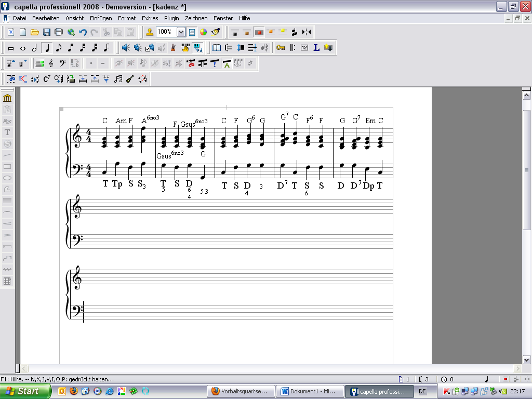
Task: Click the new score wizard icon
Action: (x=11, y=32)
